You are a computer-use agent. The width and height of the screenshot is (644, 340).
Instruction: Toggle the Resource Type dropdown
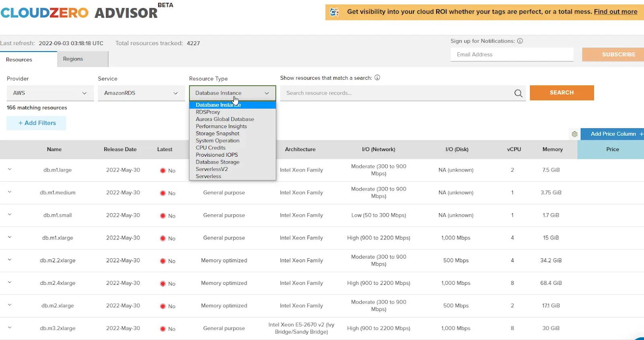click(233, 93)
